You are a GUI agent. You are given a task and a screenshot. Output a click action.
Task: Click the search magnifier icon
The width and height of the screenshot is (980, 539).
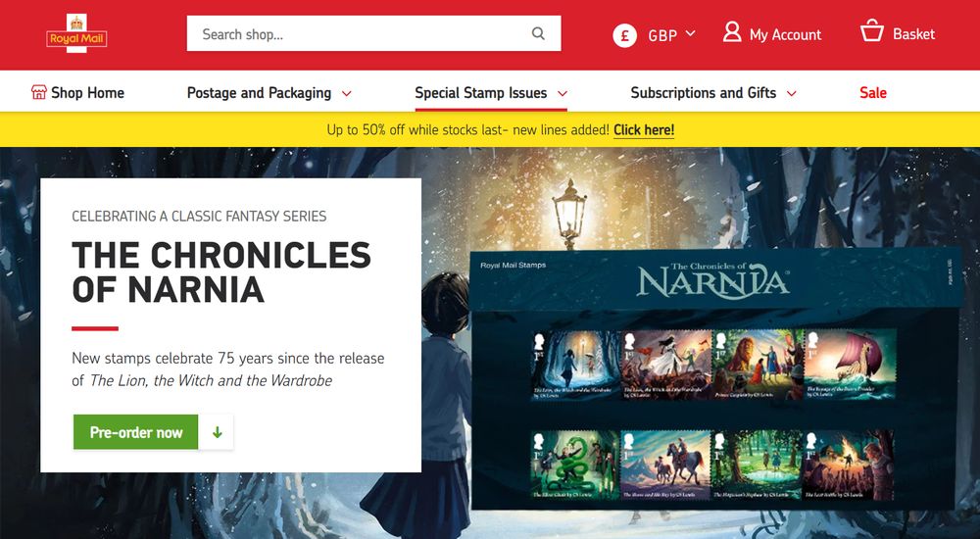(538, 33)
